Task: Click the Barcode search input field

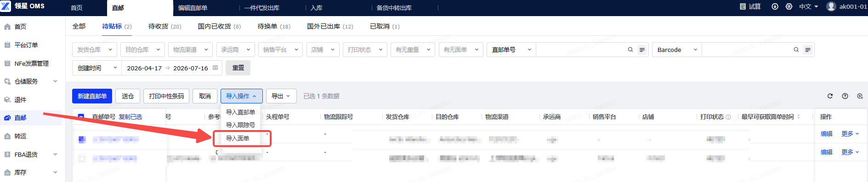Action: 747,50
